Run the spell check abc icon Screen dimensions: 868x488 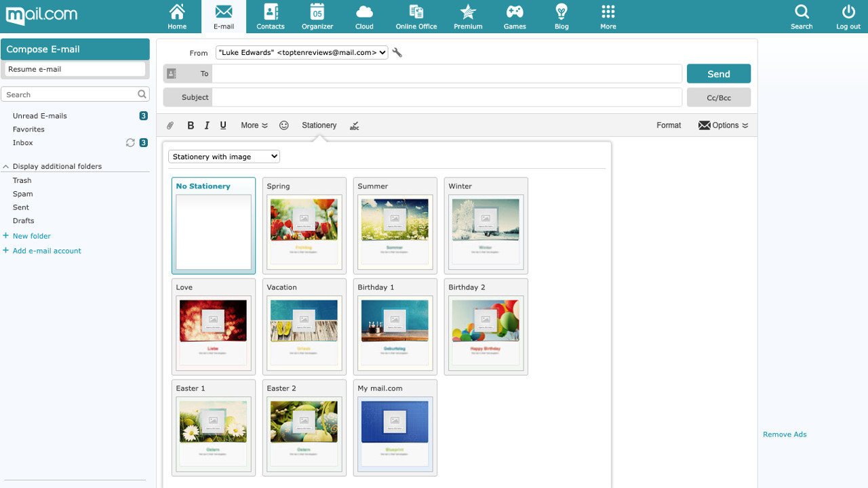point(354,125)
